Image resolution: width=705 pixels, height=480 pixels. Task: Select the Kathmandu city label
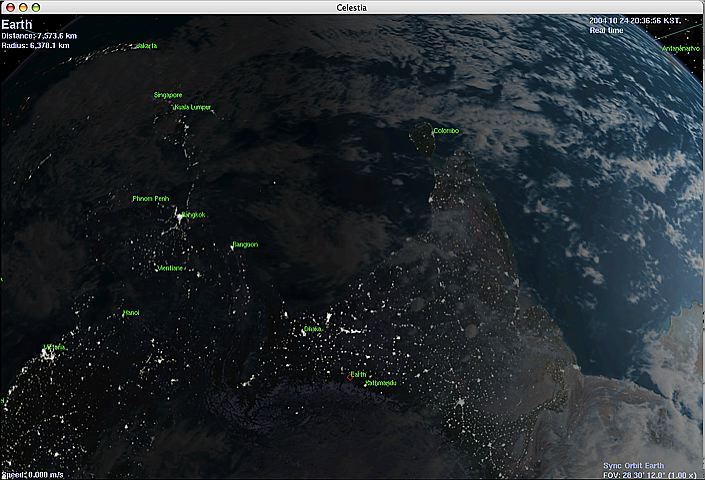click(x=381, y=383)
